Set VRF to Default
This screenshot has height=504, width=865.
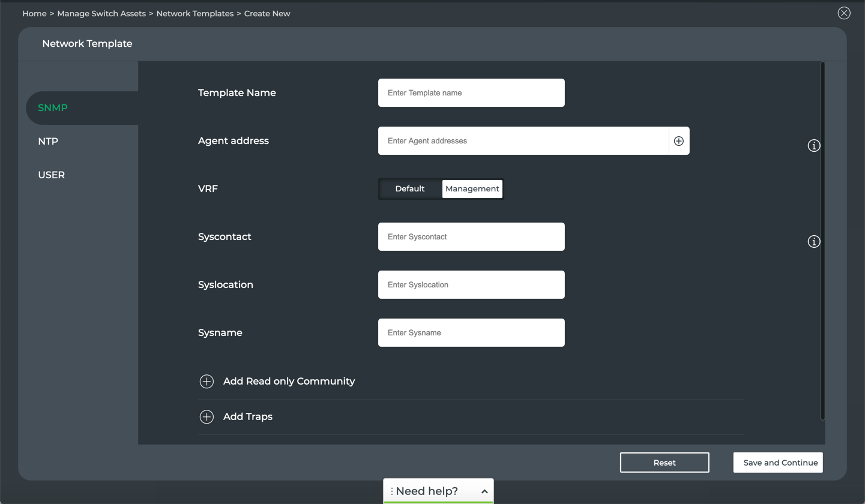pos(410,189)
